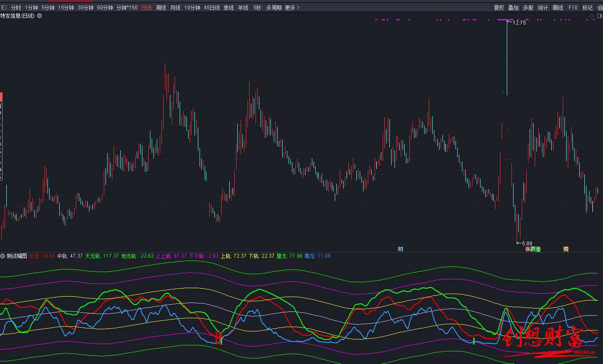Click the -自 button at far right
The height and width of the screenshot is (364, 603).
[600, 8]
